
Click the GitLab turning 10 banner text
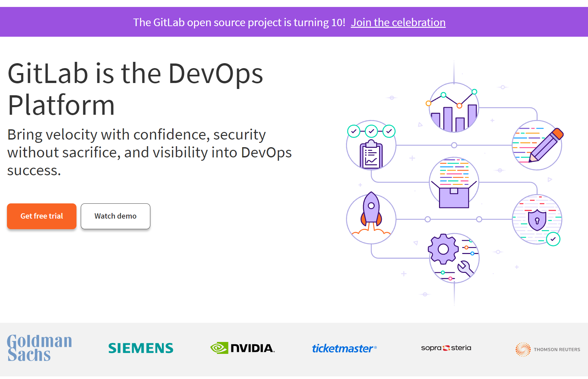click(x=239, y=22)
